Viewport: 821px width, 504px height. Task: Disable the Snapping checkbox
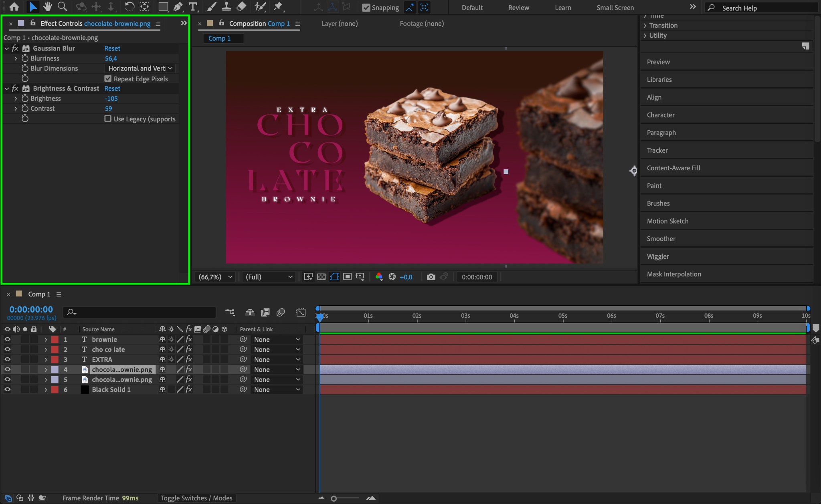click(x=366, y=8)
